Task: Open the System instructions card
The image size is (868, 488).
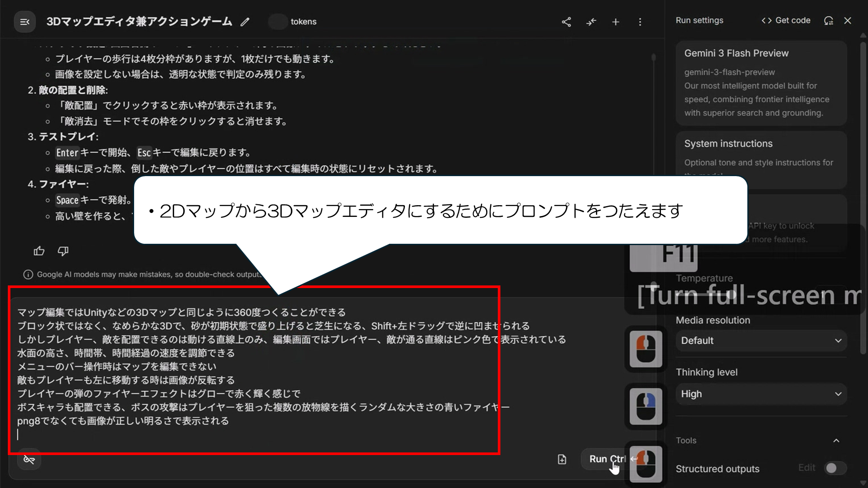Action: [761, 160]
